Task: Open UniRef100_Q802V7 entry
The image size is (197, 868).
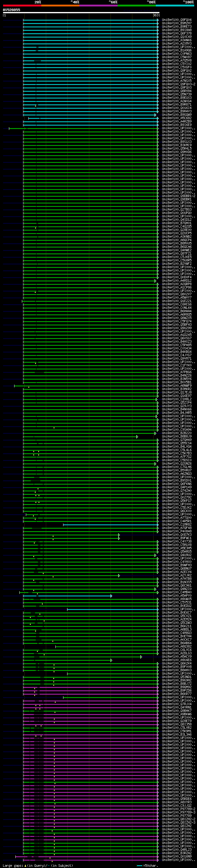Action: coord(176,294)
